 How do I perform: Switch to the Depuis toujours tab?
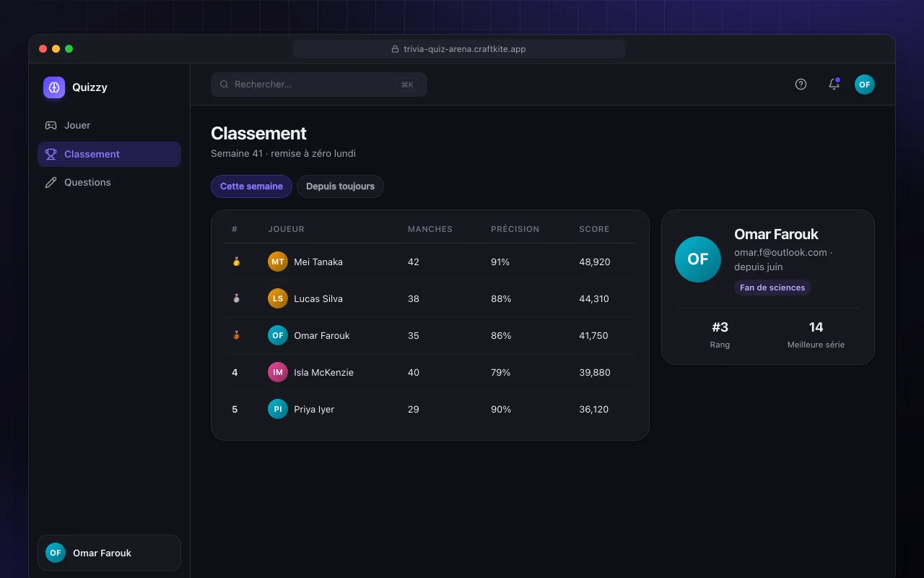point(340,186)
